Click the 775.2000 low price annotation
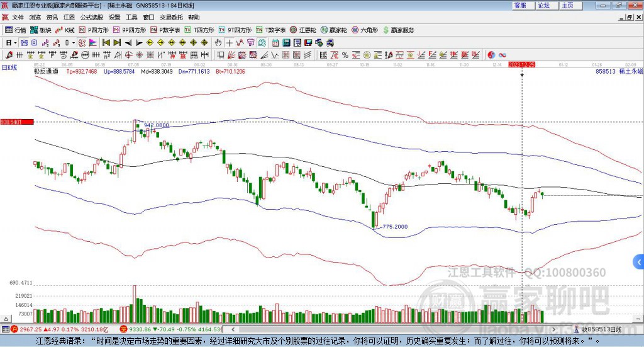 (395, 227)
